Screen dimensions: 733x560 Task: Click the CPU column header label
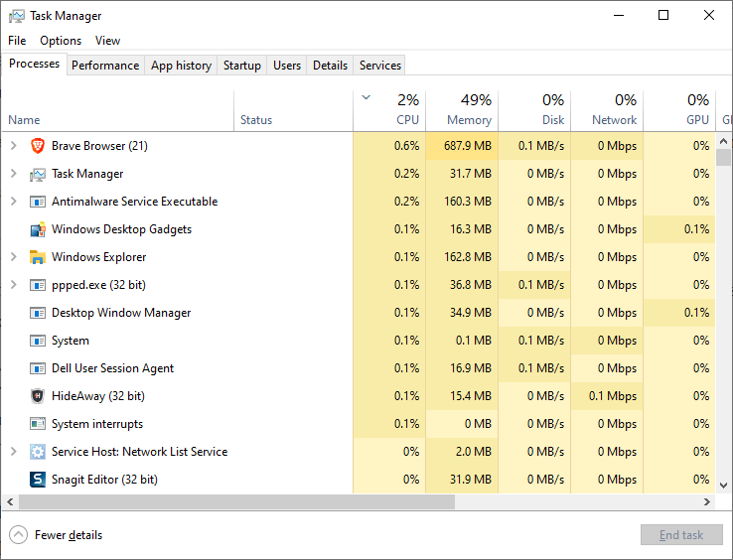[407, 120]
